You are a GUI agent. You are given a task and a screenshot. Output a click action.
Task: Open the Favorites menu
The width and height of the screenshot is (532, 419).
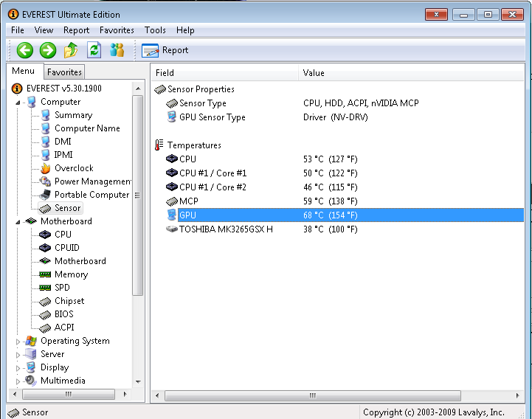click(117, 30)
